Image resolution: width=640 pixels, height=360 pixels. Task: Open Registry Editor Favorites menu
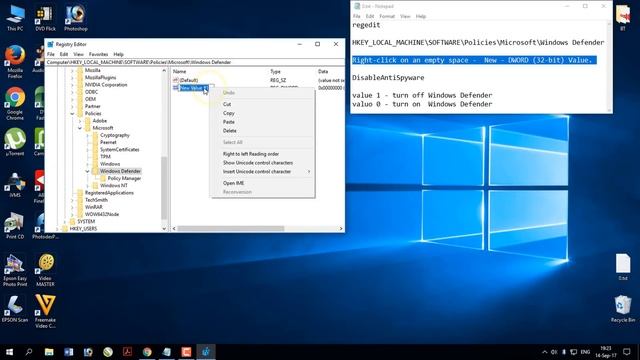(98, 54)
